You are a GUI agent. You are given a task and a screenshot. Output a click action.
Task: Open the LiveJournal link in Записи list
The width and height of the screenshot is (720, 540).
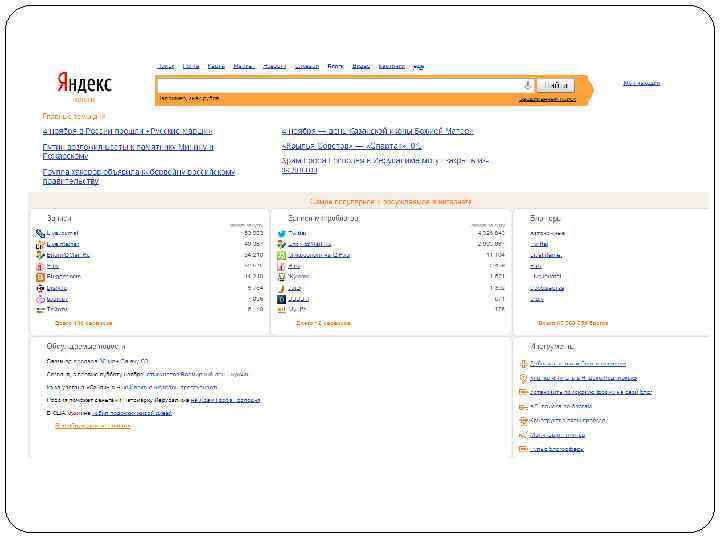(62, 233)
